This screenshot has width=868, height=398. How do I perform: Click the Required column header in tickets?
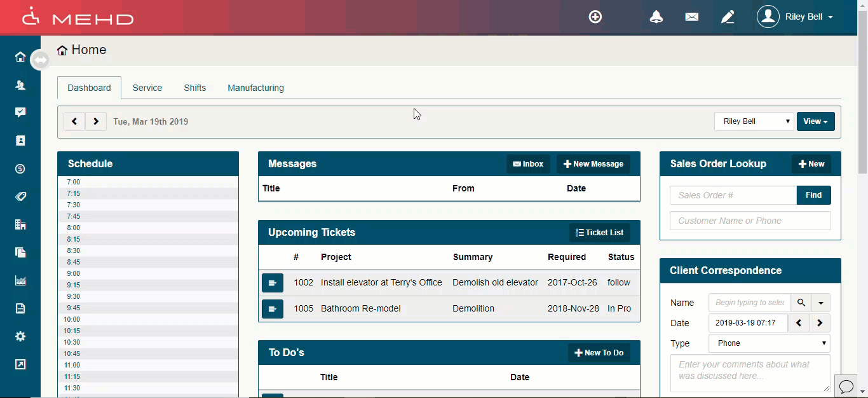pos(567,257)
